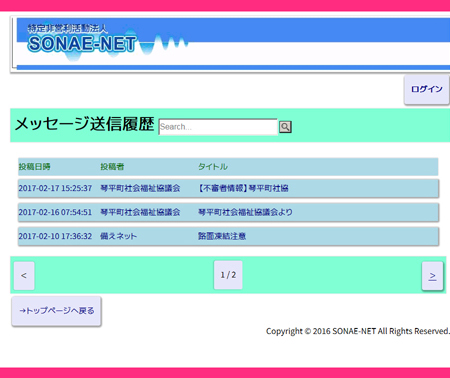450x378 pixels.
Task: Open message 路面凍結注意
Action: coord(222,236)
